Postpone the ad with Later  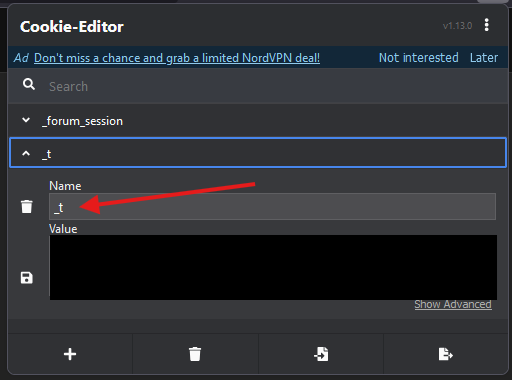click(484, 58)
